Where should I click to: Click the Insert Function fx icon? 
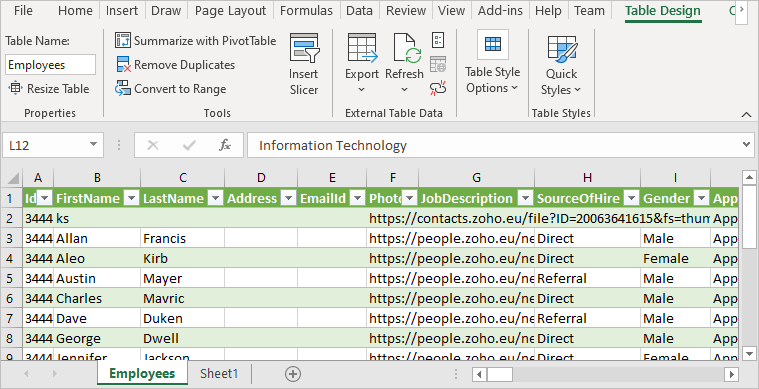[x=225, y=145]
